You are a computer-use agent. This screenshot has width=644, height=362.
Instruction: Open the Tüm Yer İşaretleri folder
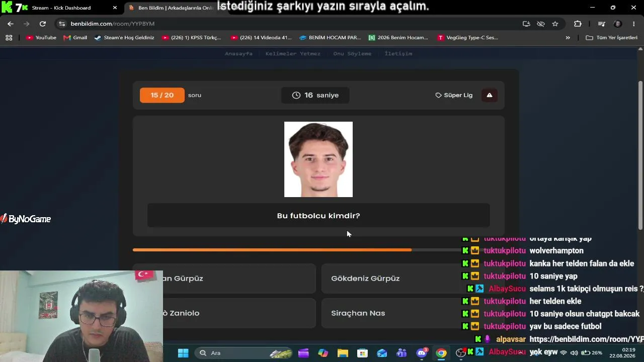pos(611,38)
